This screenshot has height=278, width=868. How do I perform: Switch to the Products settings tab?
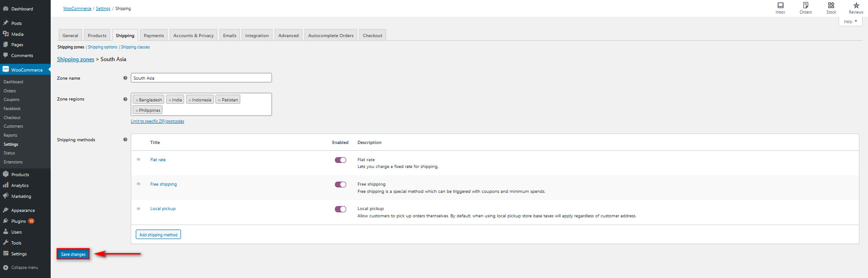(x=97, y=35)
